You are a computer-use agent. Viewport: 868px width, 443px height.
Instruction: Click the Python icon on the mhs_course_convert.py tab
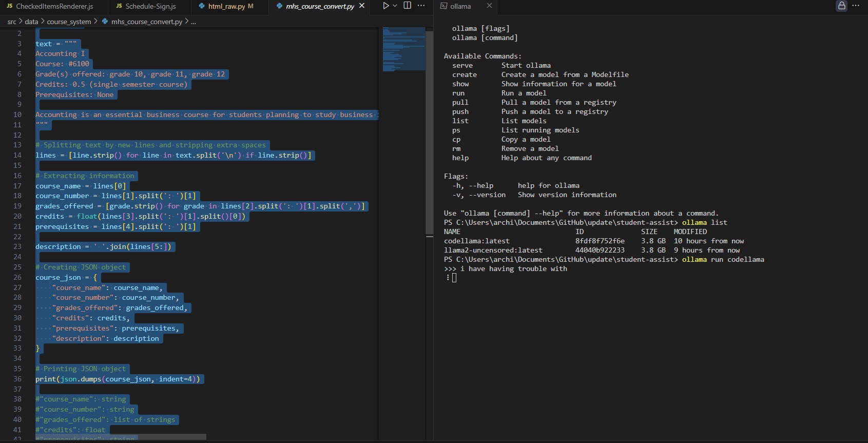[279, 6]
